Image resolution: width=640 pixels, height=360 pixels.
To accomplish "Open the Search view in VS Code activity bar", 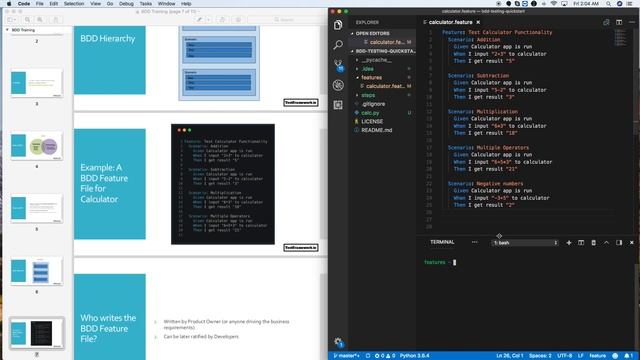I will point(338,44).
